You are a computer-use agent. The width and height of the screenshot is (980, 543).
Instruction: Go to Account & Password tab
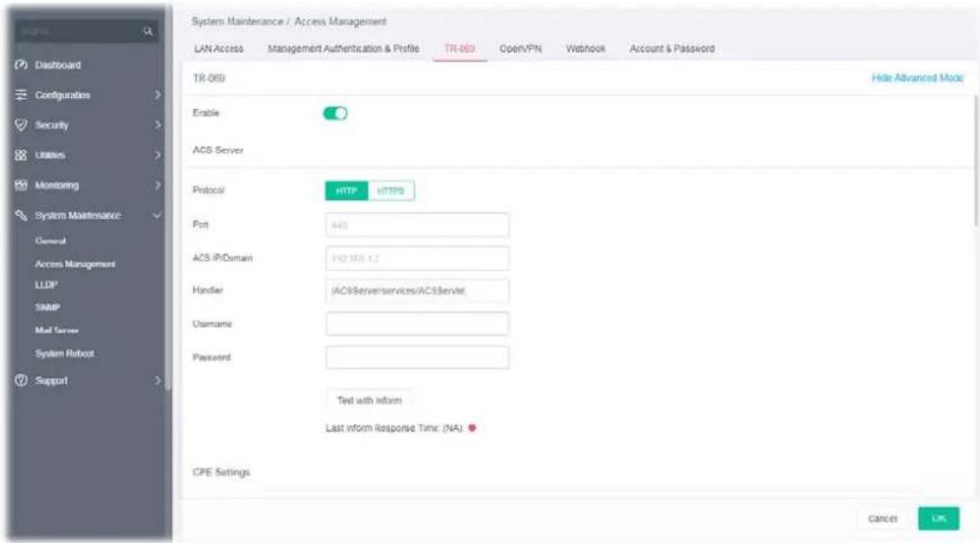click(x=672, y=49)
